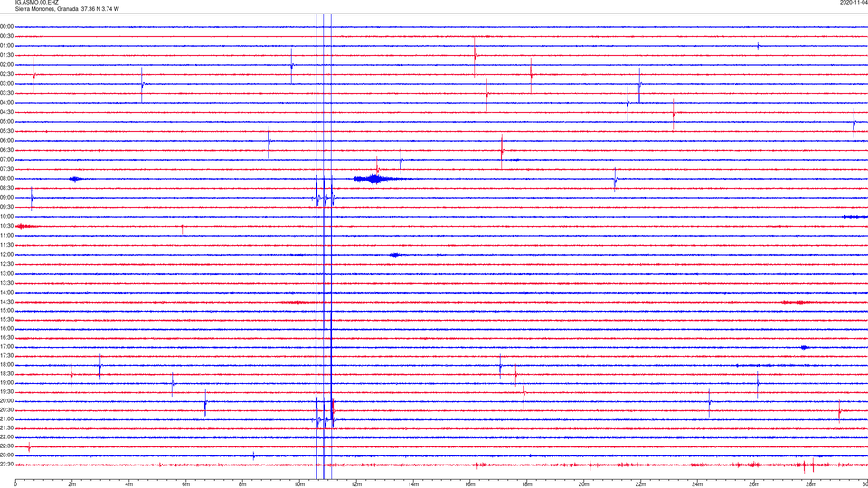
Task: Select the 11:30 trace time label
Action: point(6,245)
